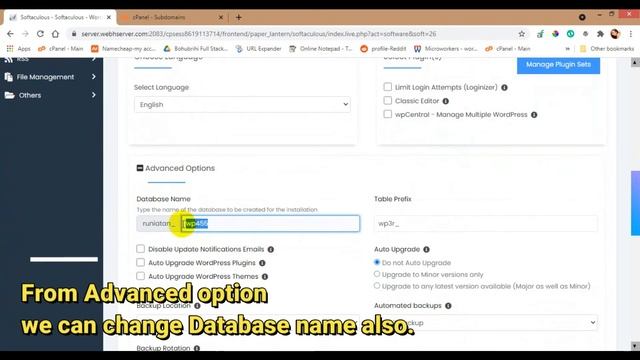Select Upgrade to any latest version available
This screenshot has height=360, width=640.
click(377, 286)
